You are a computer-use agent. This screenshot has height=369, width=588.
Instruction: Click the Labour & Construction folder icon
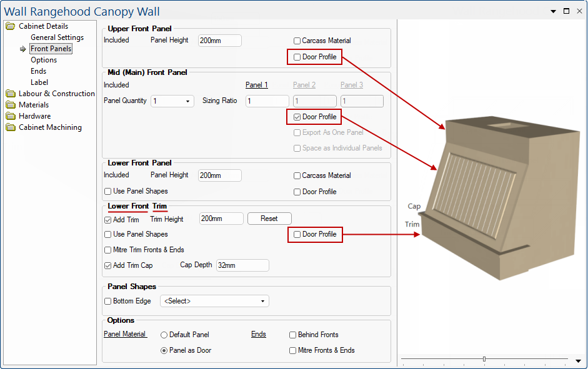pos(10,94)
